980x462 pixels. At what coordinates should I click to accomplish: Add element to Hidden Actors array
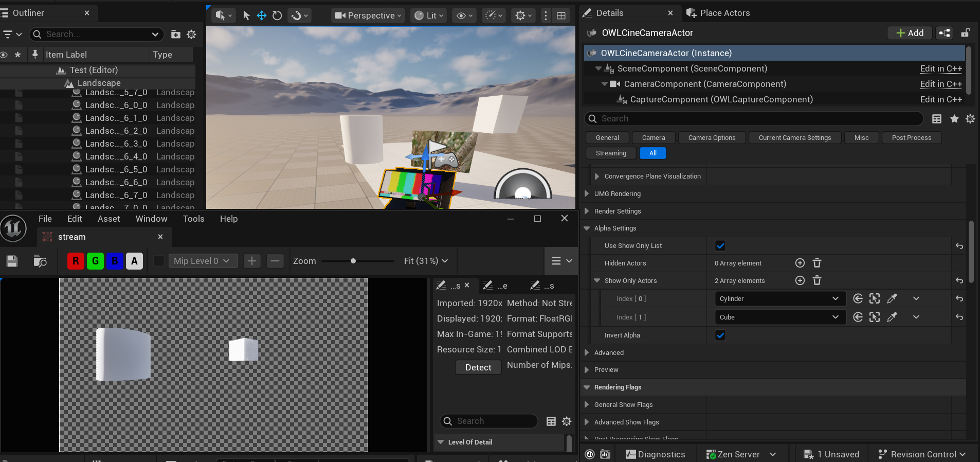click(800, 263)
